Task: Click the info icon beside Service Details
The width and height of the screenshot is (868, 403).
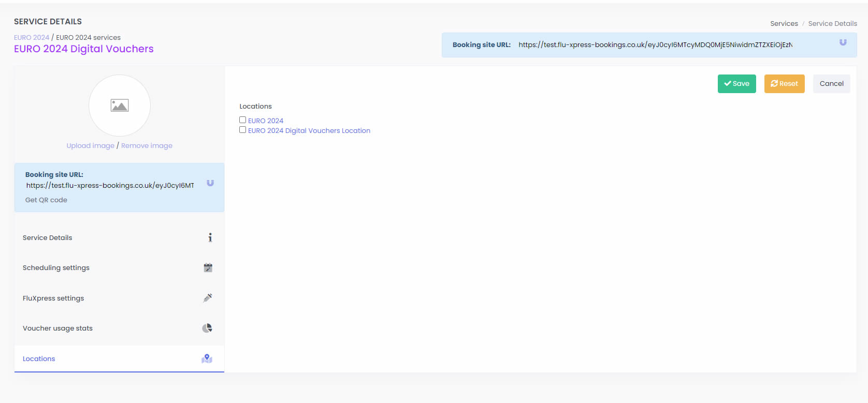Action: click(x=210, y=237)
